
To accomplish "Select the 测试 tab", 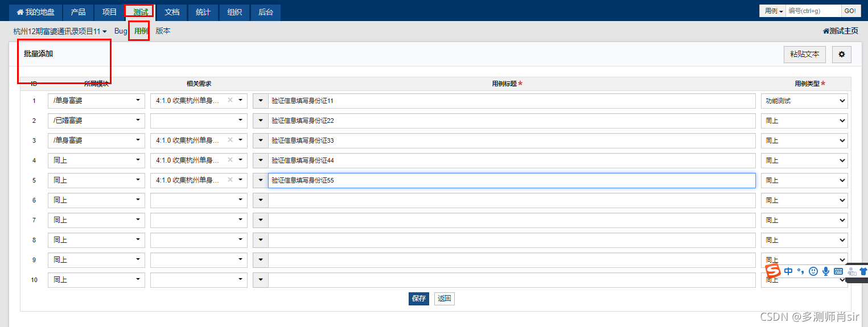I will coord(141,12).
